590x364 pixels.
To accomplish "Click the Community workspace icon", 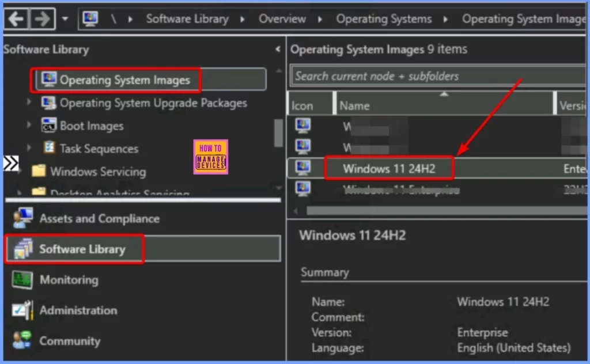I will [22, 340].
